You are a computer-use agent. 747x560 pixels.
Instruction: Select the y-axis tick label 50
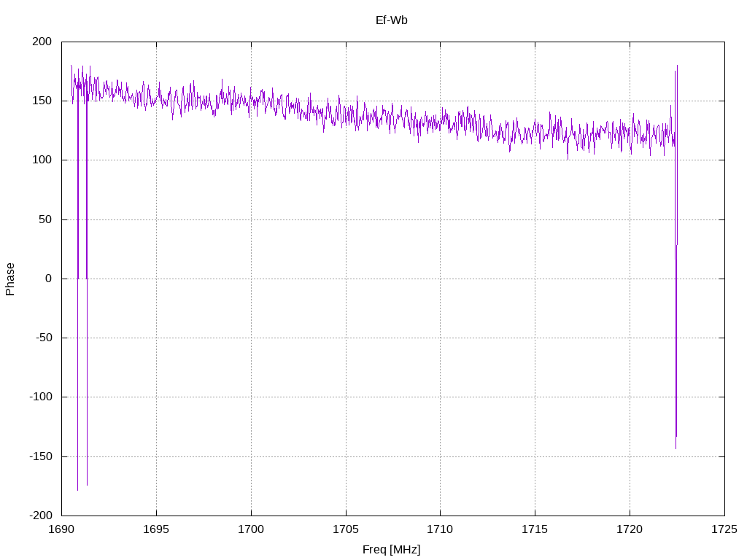[x=45, y=219]
